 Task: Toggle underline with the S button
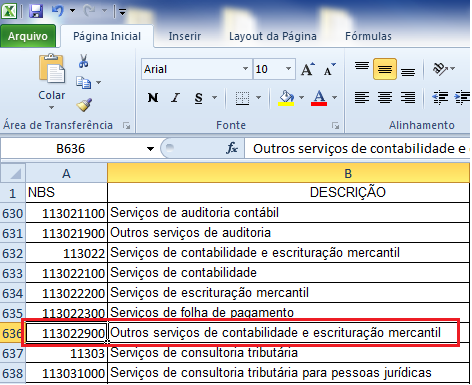tap(199, 98)
